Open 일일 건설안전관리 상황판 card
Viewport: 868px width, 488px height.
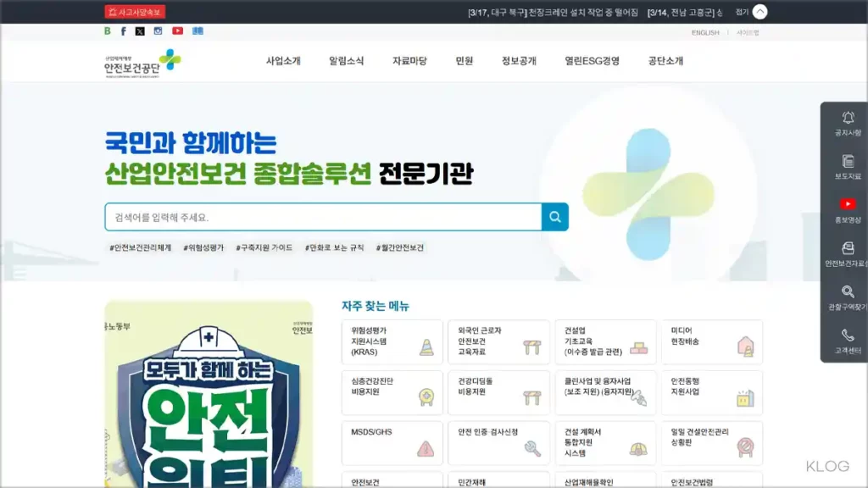pos(712,443)
